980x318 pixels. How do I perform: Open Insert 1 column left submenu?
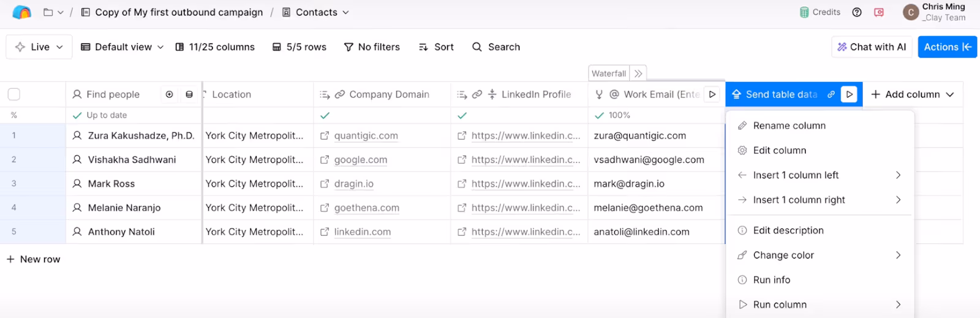(820, 175)
